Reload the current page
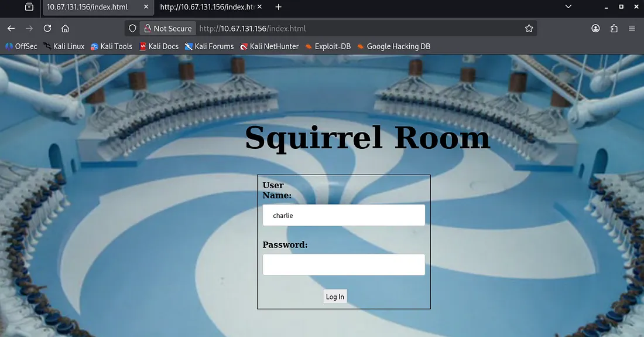The width and height of the screenshot is (644, 337). [x=47, y=28]
